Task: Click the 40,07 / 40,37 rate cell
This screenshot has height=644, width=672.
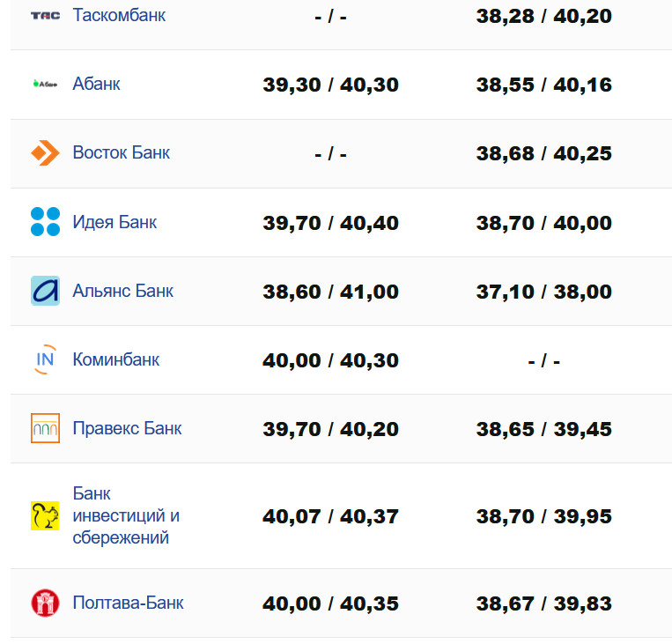Action: 330,516
